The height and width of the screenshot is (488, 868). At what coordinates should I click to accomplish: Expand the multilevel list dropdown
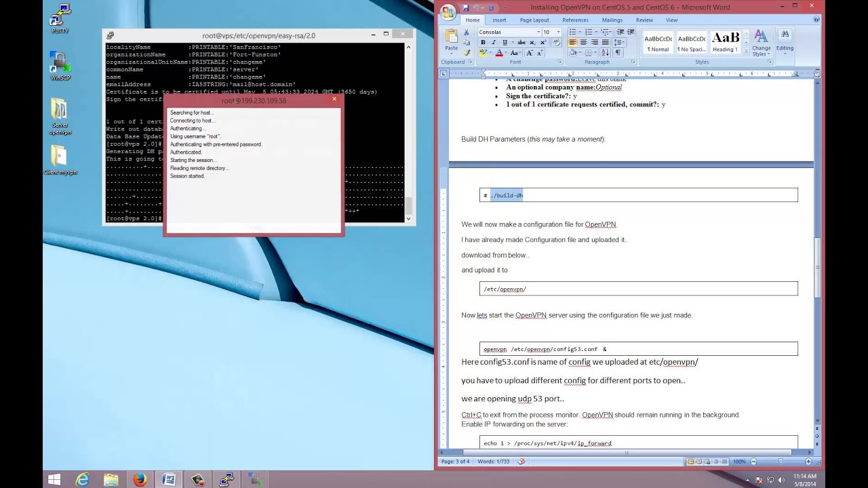click(x=610, y=32)
